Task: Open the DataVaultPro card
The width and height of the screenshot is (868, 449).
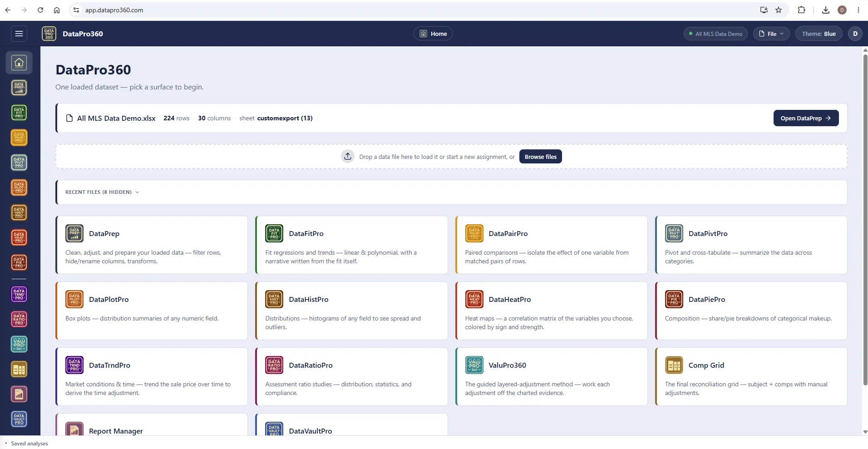Action: 351,424
